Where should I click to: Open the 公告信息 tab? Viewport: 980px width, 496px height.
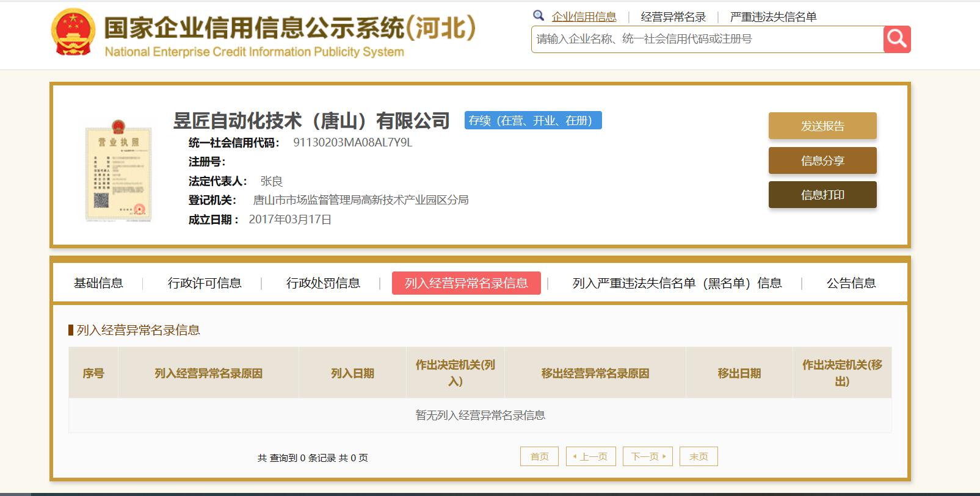851,283
